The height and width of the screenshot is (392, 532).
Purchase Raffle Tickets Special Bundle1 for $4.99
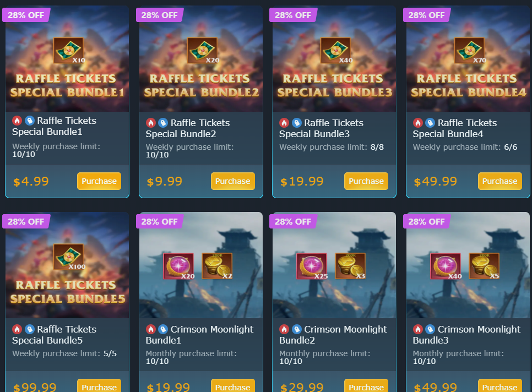[99, 181]
